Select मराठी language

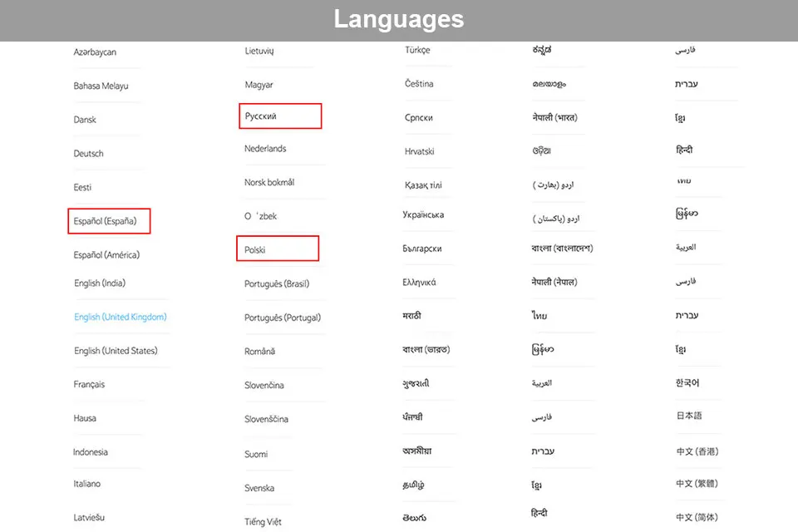(x=411, y=316)
